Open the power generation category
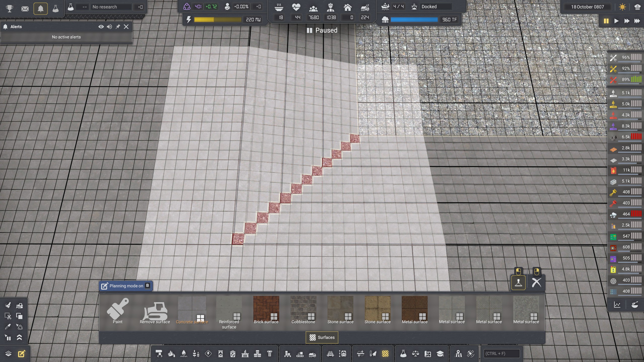The image size is (644, 362). (208, 354)
